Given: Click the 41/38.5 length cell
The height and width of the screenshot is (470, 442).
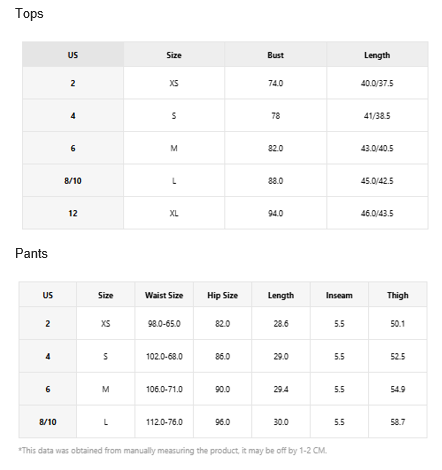Looking at the screenshot, I should point(377,116).
